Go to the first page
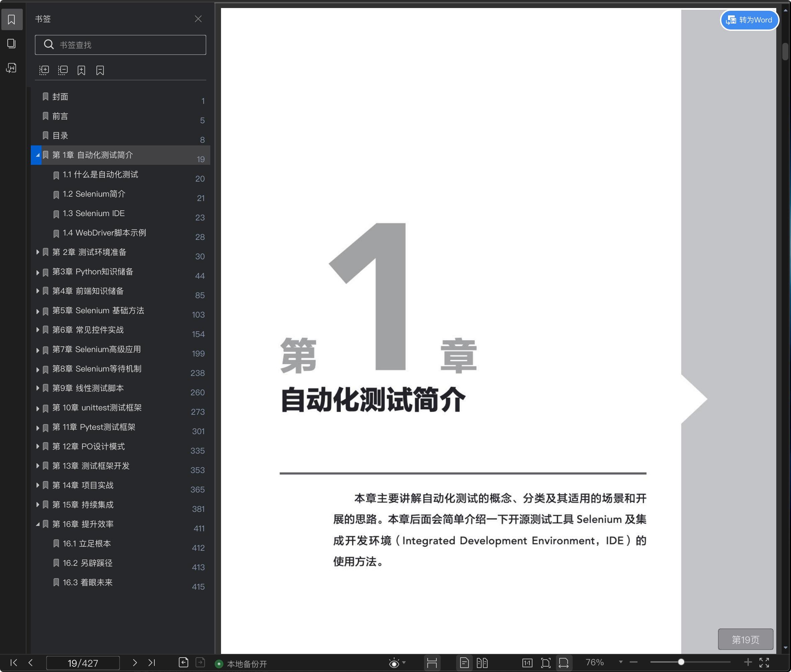 tap(14, 663)
